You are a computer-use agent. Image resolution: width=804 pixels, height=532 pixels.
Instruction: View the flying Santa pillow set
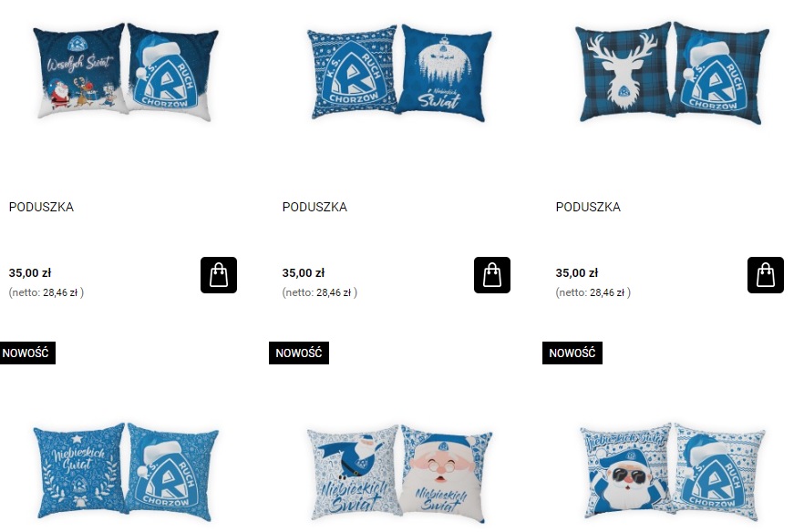(x=399, y=473)
